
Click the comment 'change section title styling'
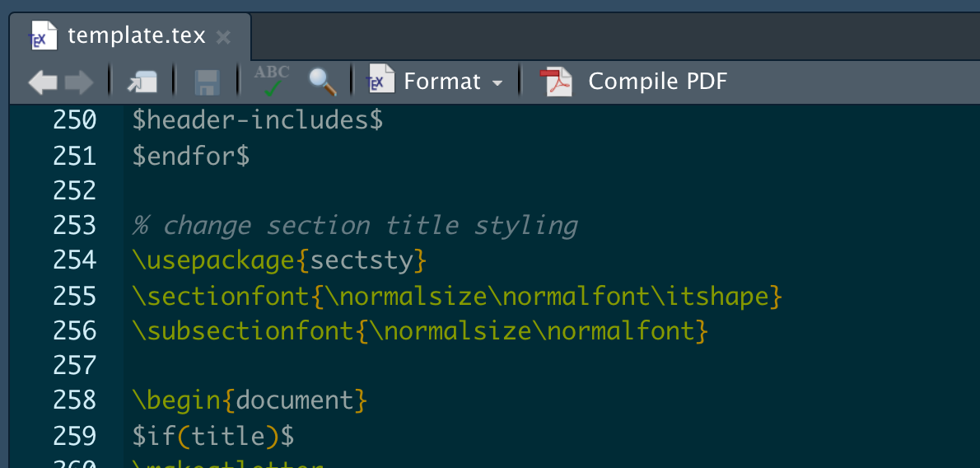(x=370, y=226)
